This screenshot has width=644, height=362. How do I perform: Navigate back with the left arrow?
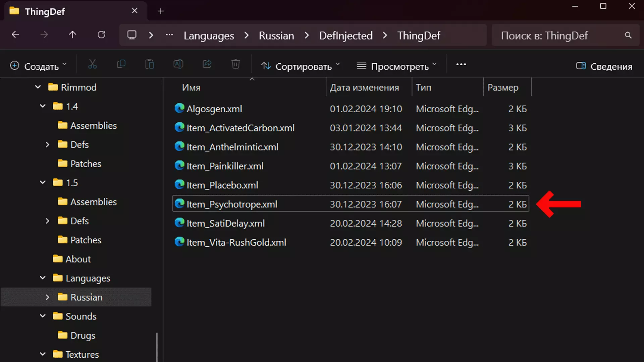[15, 35]
